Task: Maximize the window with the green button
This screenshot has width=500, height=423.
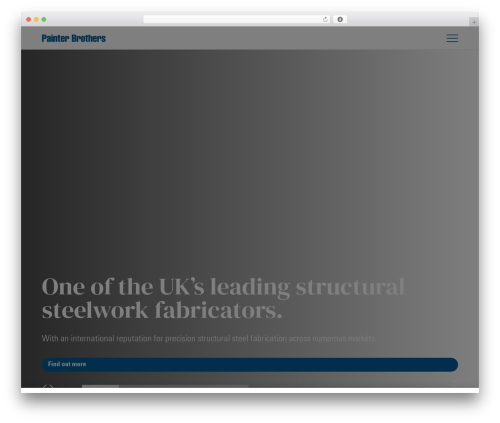Action: [44, 20]
